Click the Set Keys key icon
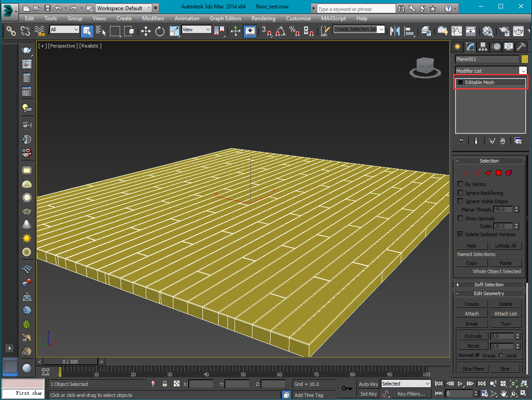Viewport: 532px width, 400px height. point(347,389)
